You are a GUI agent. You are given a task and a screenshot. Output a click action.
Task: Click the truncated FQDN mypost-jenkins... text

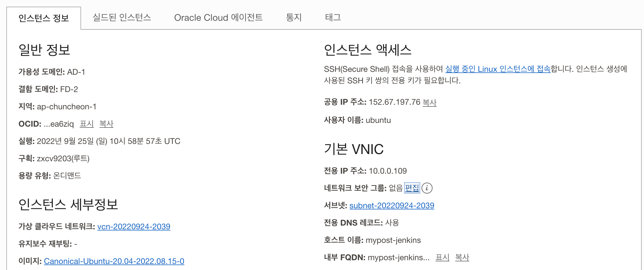coord(399,258)
